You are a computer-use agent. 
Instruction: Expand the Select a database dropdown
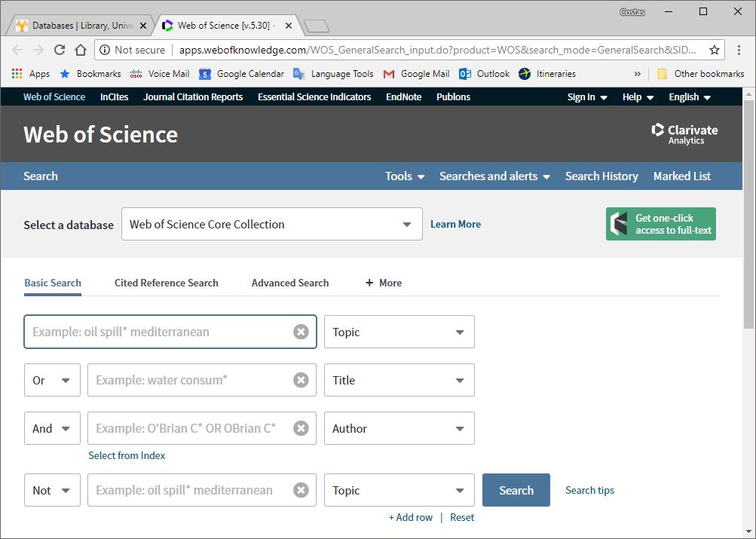point(272,224)
